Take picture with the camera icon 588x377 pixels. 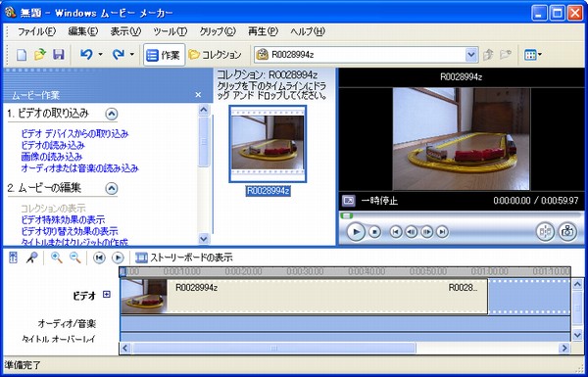(567, 232)
